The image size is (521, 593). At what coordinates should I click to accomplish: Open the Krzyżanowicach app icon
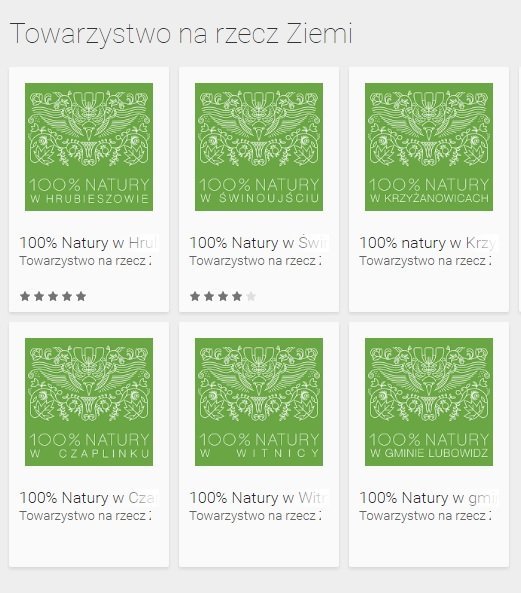click(429, 147)
